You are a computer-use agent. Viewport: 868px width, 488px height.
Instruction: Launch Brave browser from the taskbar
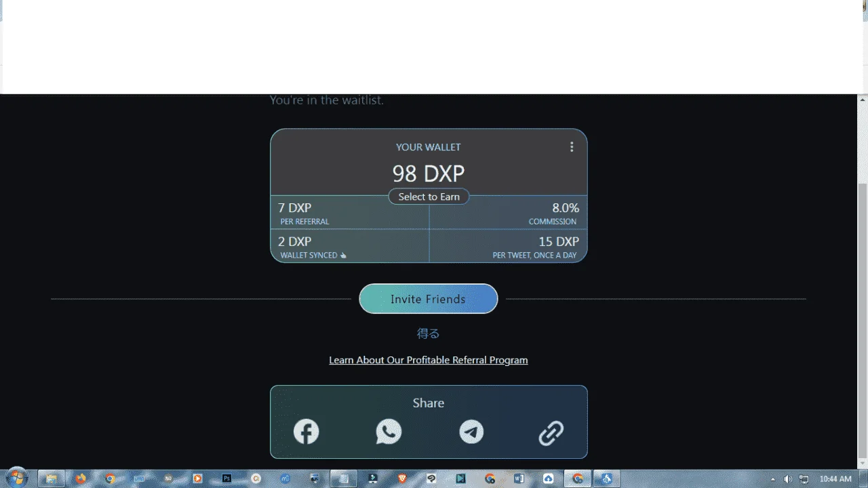tap(402, 479)
